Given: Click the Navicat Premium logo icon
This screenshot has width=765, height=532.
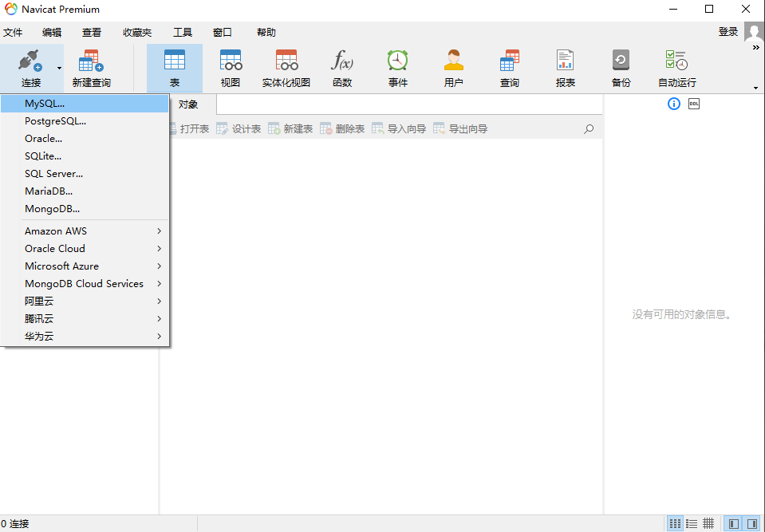Looking at the screenshot, I should tap(10, 9).
